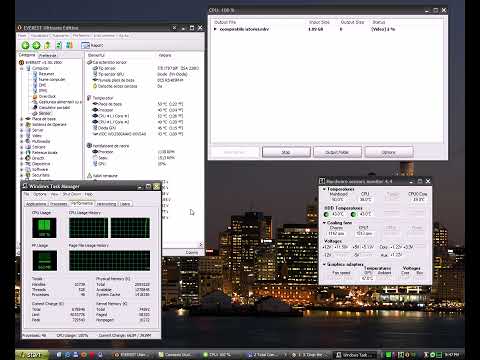Collapse Temperatures section in Hardware sensors monitor

pyautogui.click(x=324, y=189)
